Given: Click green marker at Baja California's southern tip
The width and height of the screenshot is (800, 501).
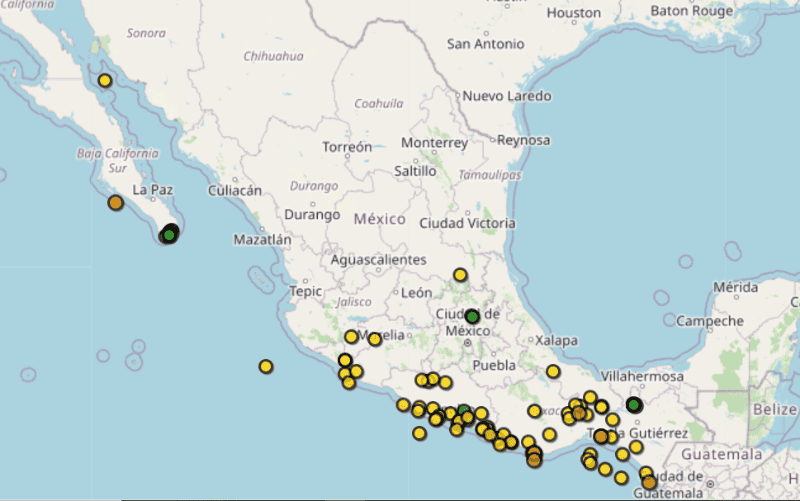Looking at the screenshot, I should point(169,235).
